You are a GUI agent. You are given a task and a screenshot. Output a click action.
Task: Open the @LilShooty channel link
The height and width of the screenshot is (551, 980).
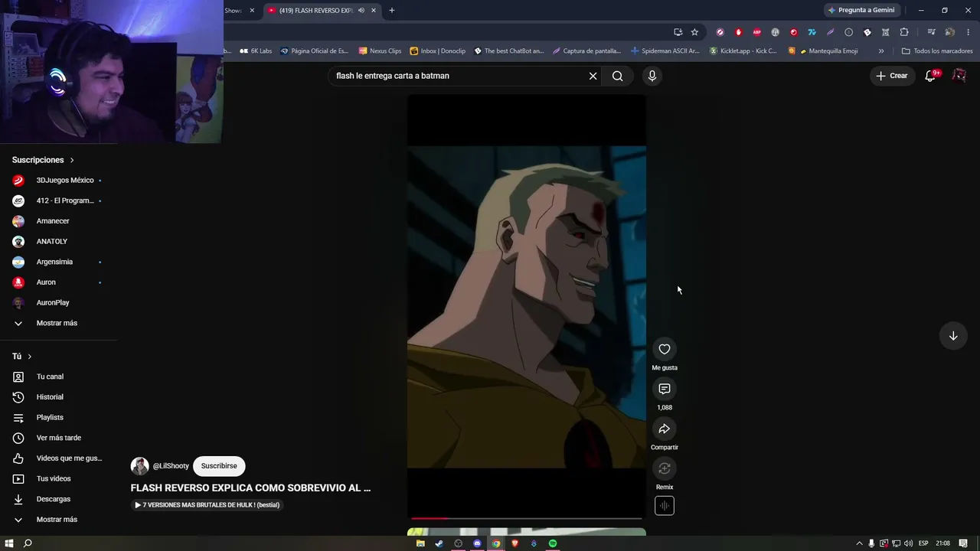pyautogui.click(x=171, y=466)
